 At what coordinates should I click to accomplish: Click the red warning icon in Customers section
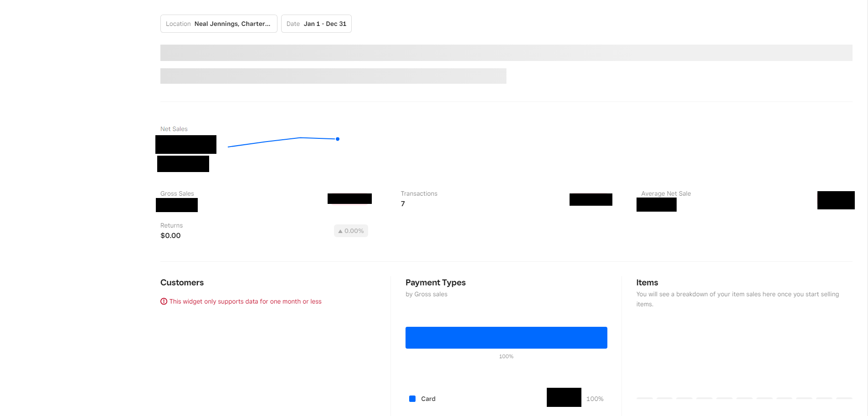pos(164,301)
